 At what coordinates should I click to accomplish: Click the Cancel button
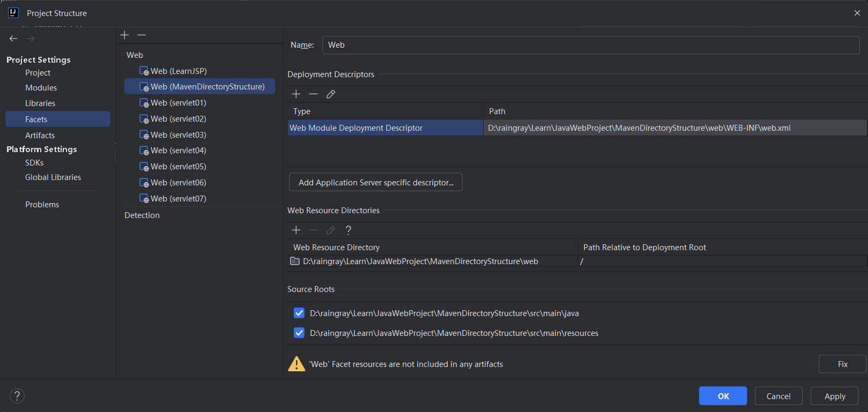tap(778, 396)
